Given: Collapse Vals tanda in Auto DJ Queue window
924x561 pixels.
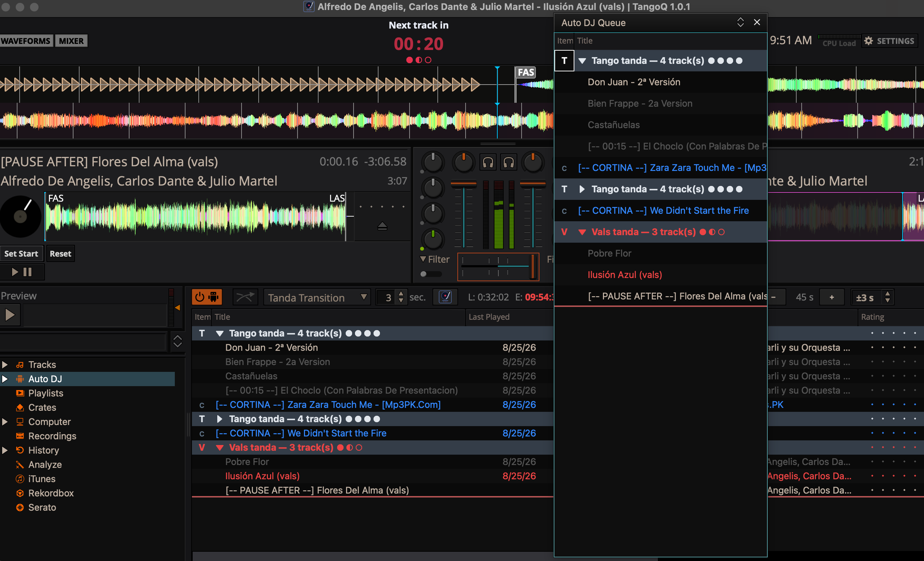Looking at the screenshot, I should [582, 232].
